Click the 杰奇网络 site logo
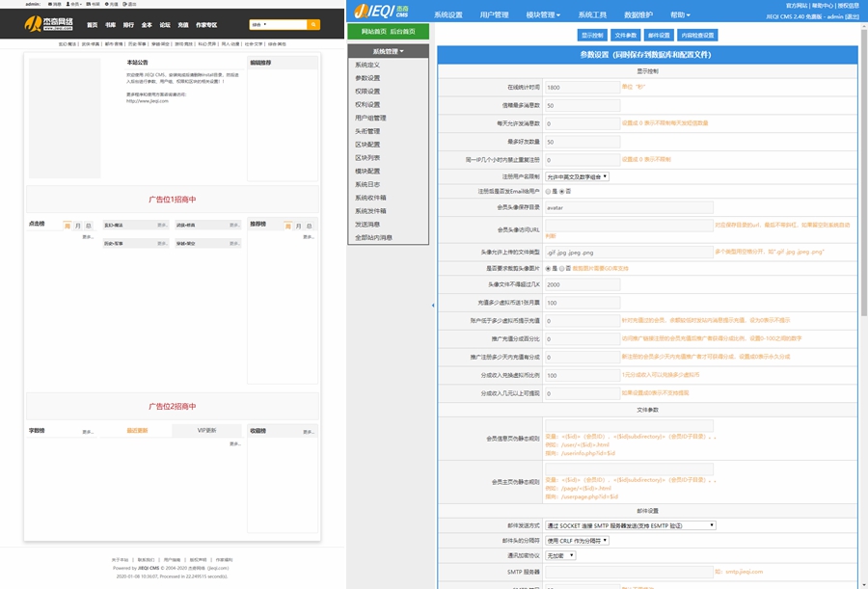Screen dimensions: 868x589 [x=51, y=24]
